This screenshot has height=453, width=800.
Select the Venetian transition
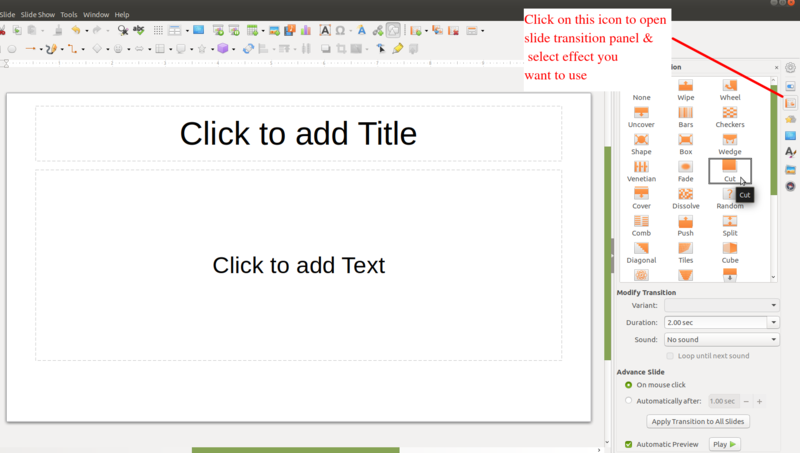pos(641,171)
